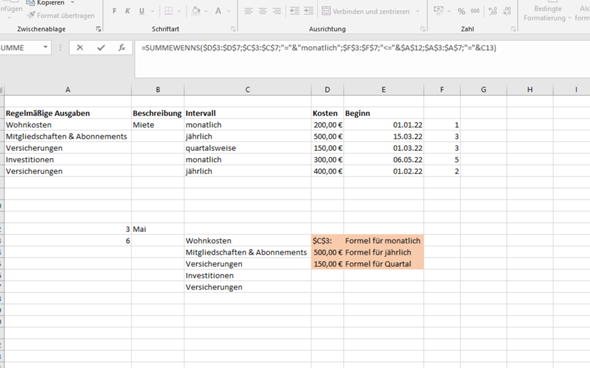Screen dimensions: 590x368
Task: Open Name Box dropdown arrow
Action: tap(46, 47)
